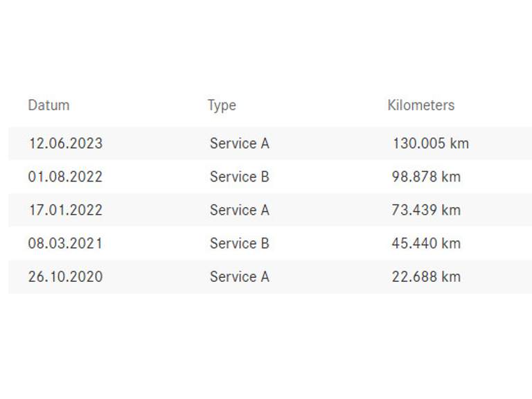The height and width of the screenshot is (399, 532).
Task: Click the Kilometers column header
Action: click(x=421, y=105)
